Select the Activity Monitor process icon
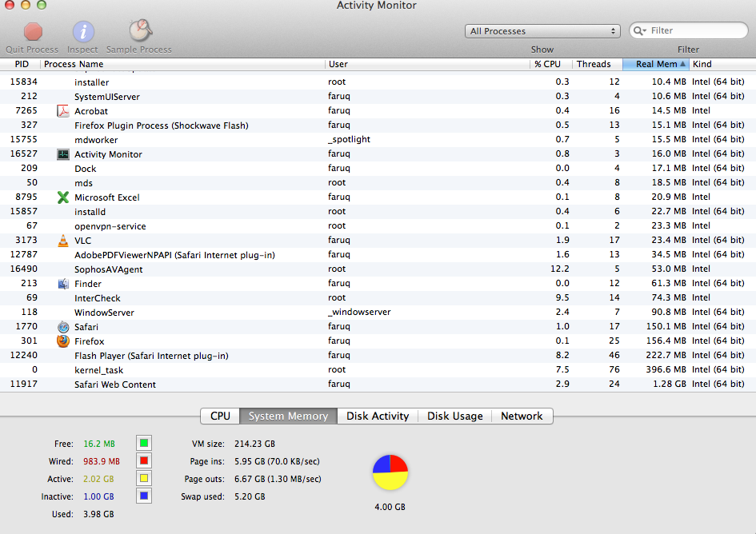 [x=63, y=154]
